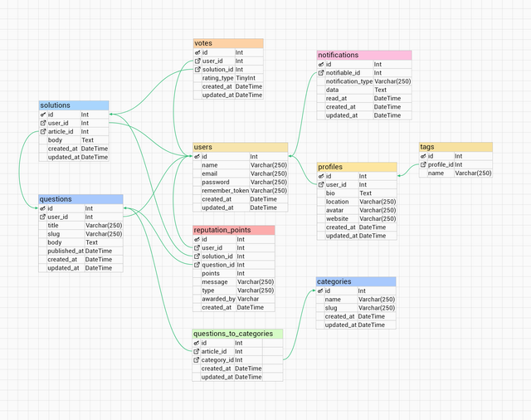Screen dimensions: 531x420
Task: Click the foreign key icon beside question_id
Action: pos(197,265)
